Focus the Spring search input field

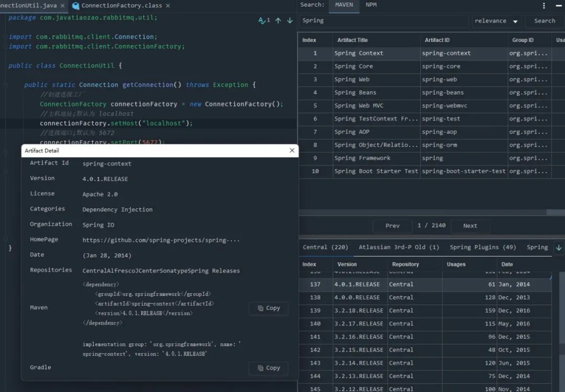[x=383, y=21]
